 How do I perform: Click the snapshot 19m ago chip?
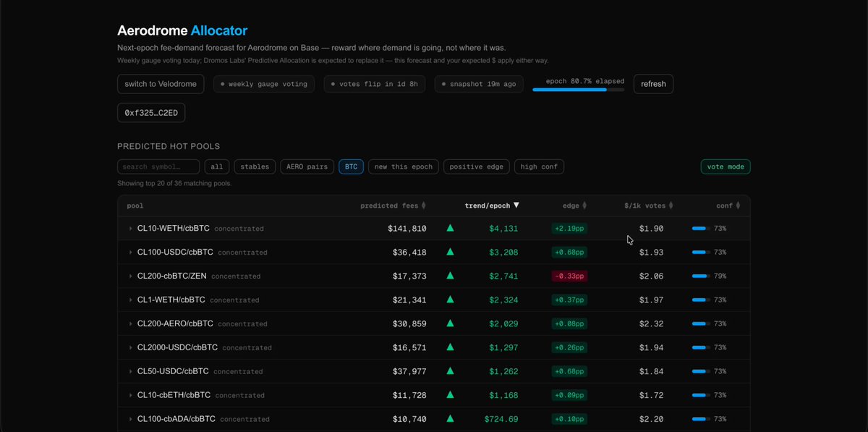click(x=480, y=84)
